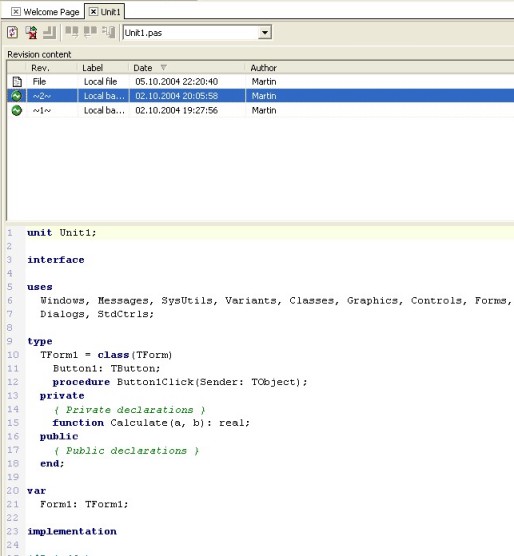Click author Martin in the File row
The width and height of the screenshot is (514, 556).
coord(264,82)
